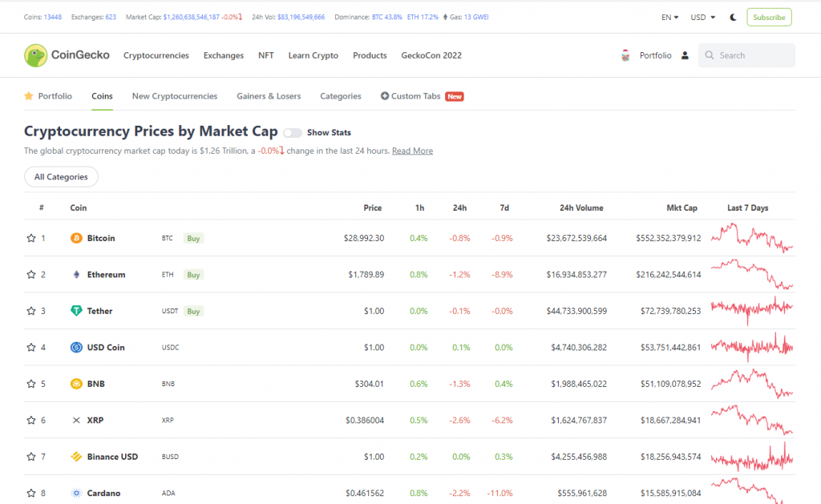Click Buy next to Ethereum

(194, 275)
